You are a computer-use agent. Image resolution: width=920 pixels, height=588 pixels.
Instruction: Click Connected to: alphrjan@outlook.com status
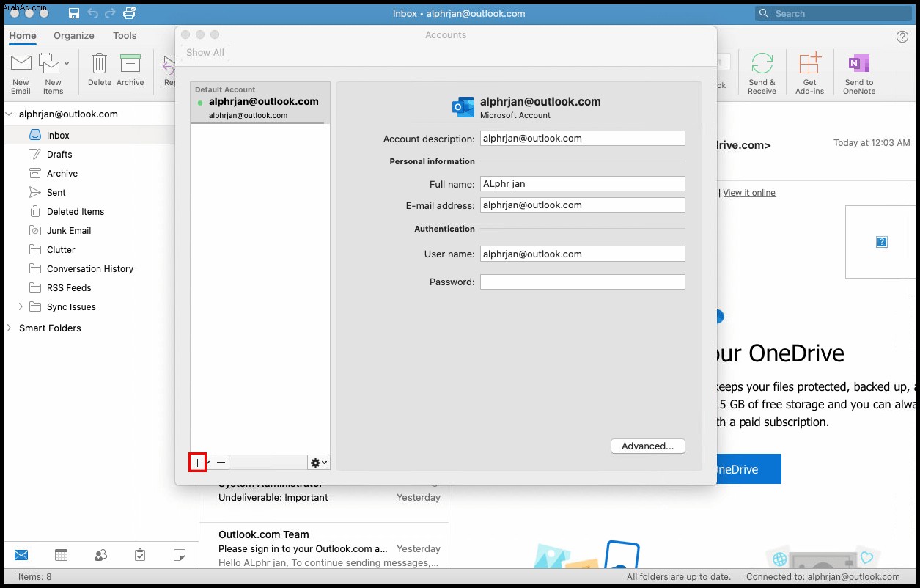click(x=823, y=577)
